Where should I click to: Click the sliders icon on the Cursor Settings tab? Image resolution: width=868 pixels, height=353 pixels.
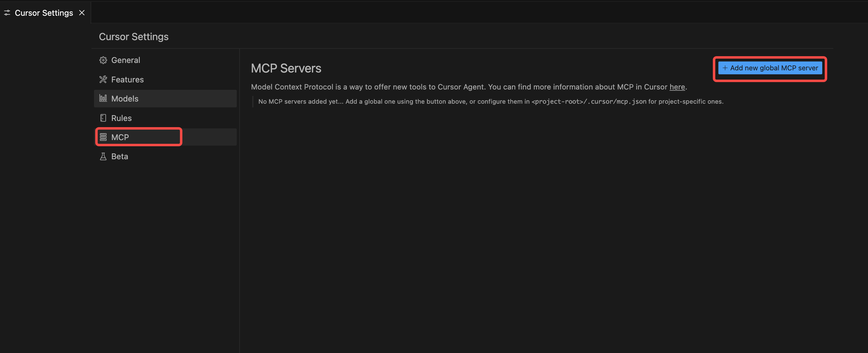(x=7, y=13)
